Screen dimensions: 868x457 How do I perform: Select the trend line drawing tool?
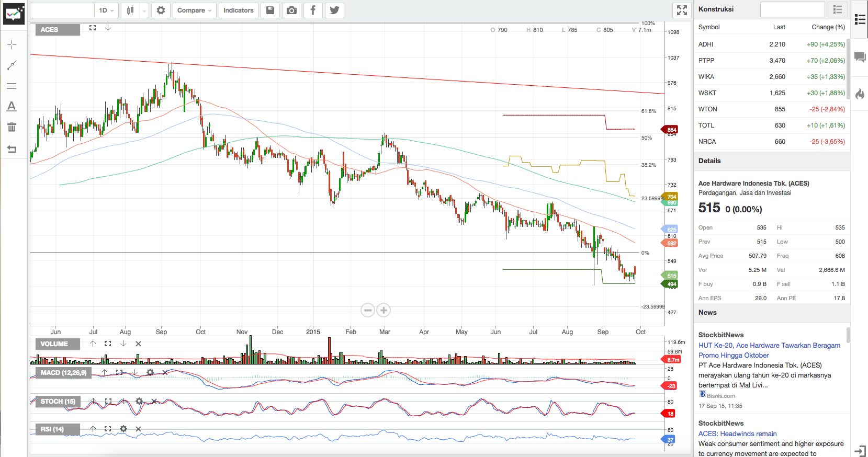(12, 65)
